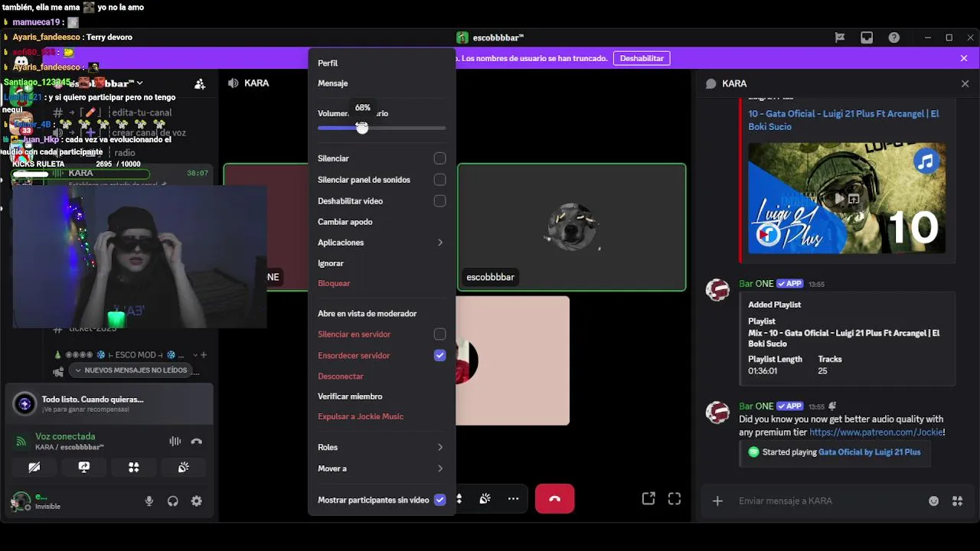Click into Enviar mensaje a KARA field
The image size is (980, 551).
click(827, 501)
